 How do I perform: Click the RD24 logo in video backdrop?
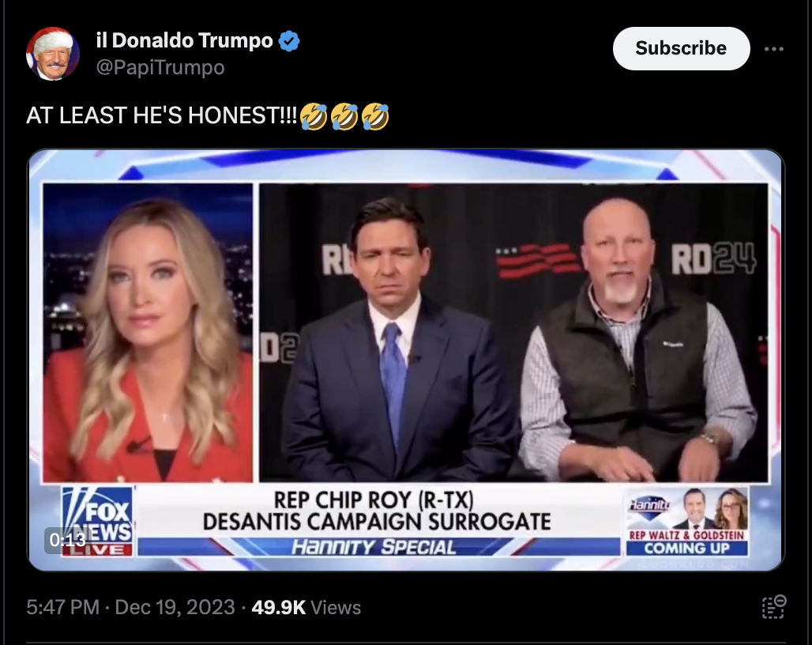pyautogui.click(x=713, y=258)
